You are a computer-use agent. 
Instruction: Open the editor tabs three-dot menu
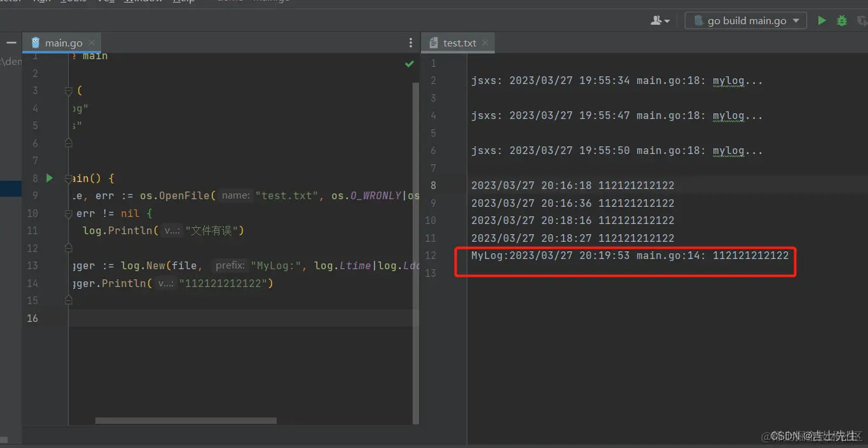pyautogui.click(x=411, y=43)
